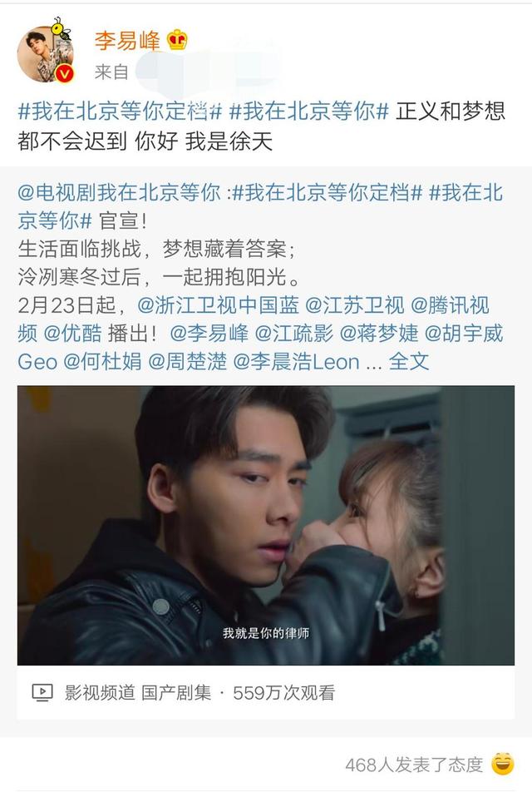532x792 pixels.
Task: Open #我在北京等你# hashtag beside 正义和梦想
Action: 309,111
